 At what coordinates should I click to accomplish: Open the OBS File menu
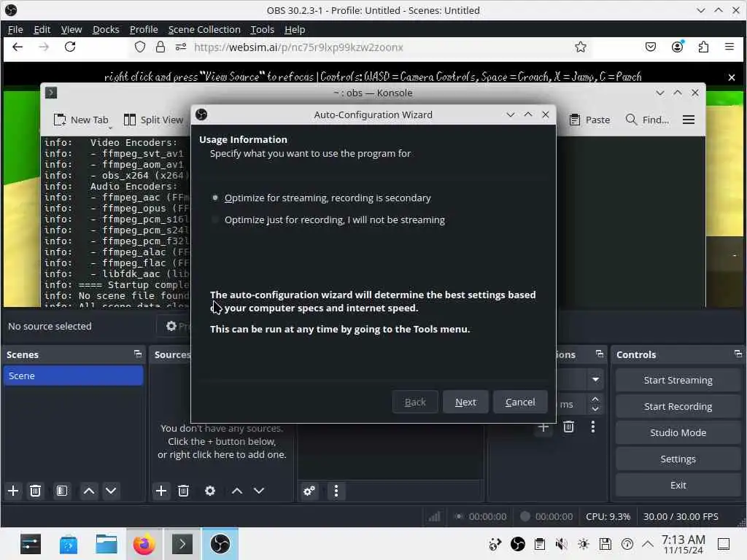point(15,29)
